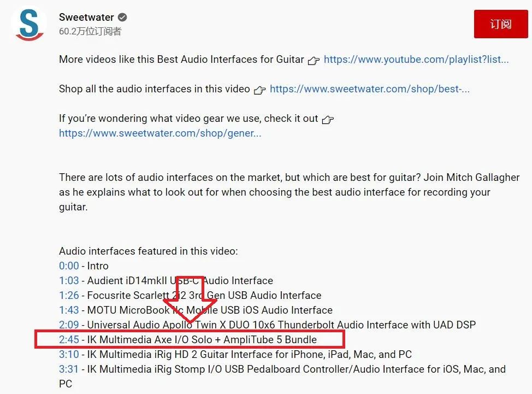Click the pointing hand icon before shop/best link
The height and width of the screenshot is (394, 532).
click(259, 90)
